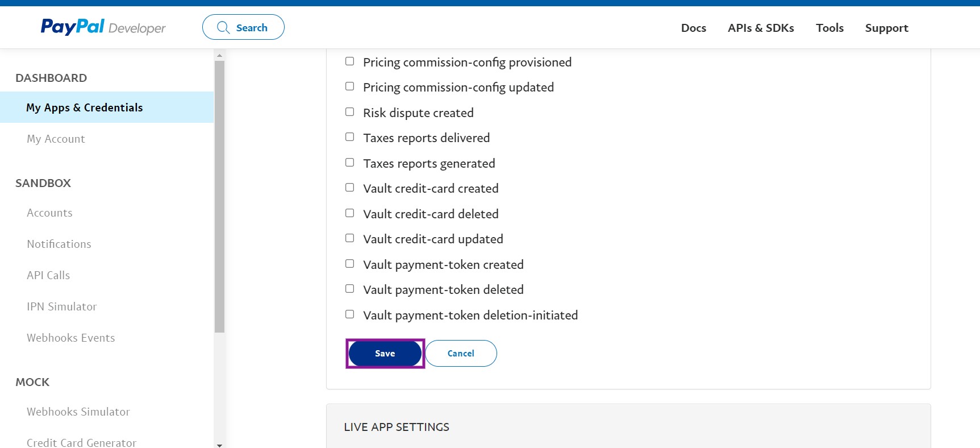The height and width of the screenshot is (448, 980).
Task: Check Taxes reports delivered
Action: [x=350, y=137]
